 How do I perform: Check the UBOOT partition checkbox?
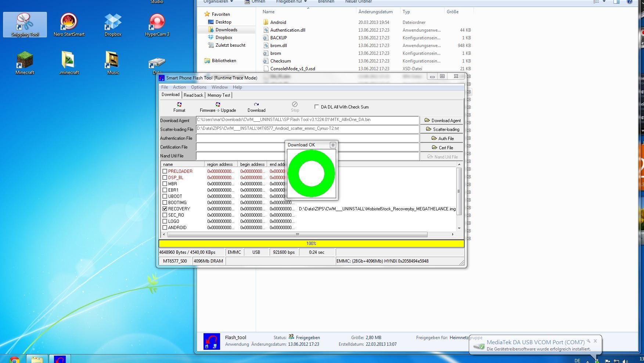pos(165,196)
